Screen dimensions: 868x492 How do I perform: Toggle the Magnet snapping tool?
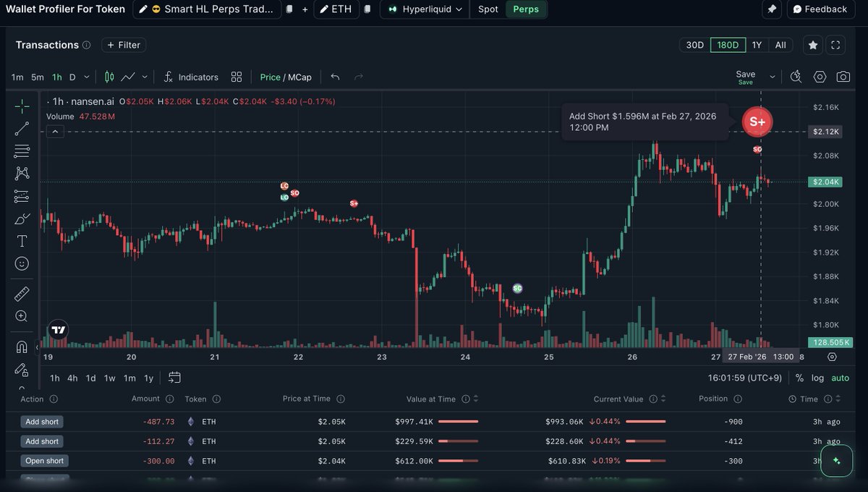point(21,347)
